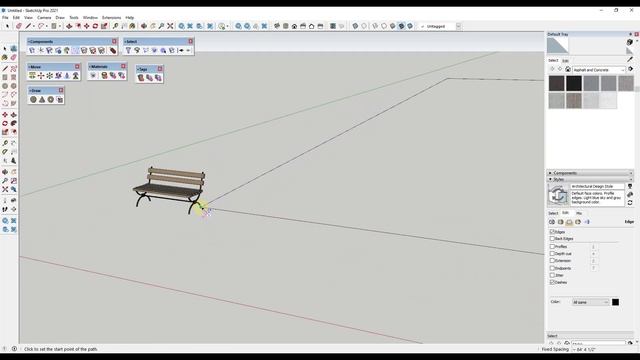Click the home icon in the Materials panel

click(x=568, y=70)
